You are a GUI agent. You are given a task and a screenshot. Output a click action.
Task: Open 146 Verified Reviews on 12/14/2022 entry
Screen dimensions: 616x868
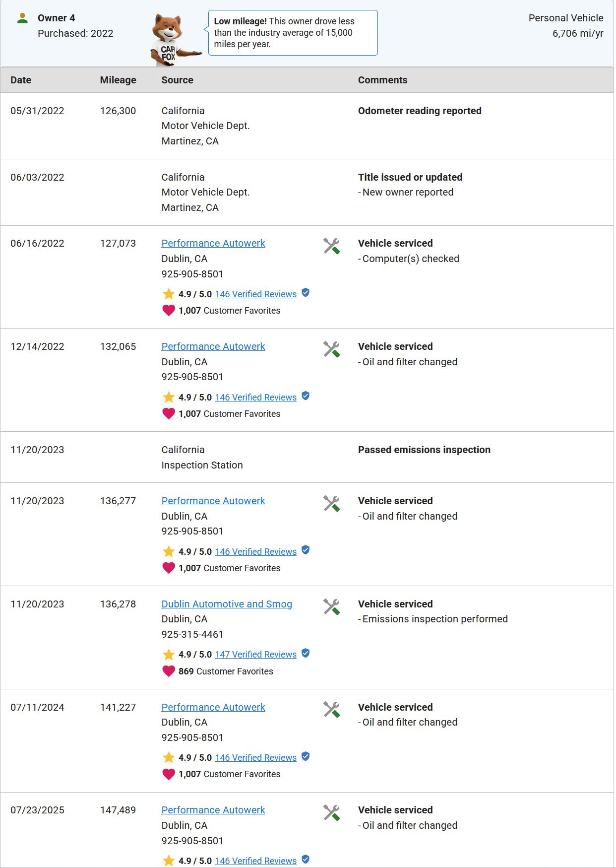tap(255, 398)
